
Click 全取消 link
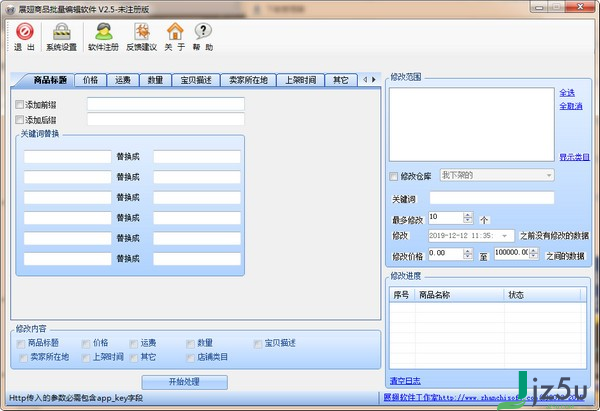(x=571, y=106)
